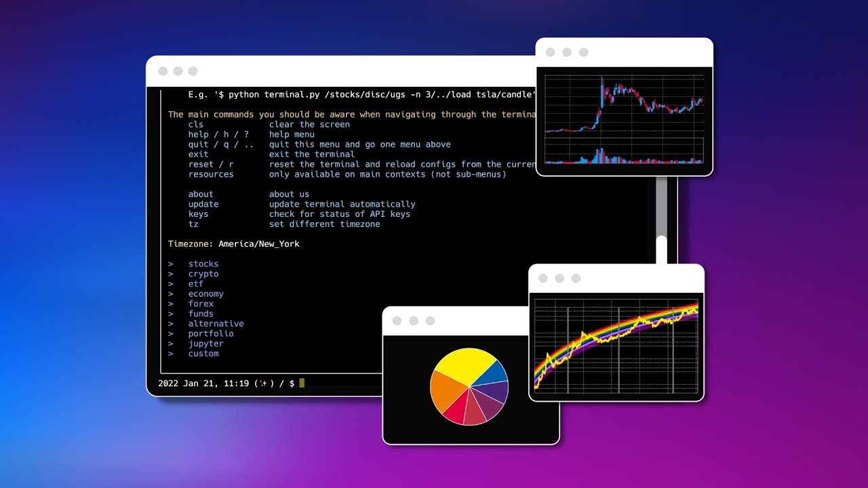Select the economy menu entry

[205, 294]
